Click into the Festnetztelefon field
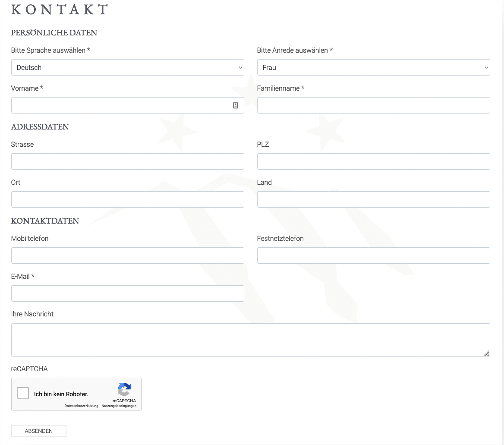 [373, 256]
